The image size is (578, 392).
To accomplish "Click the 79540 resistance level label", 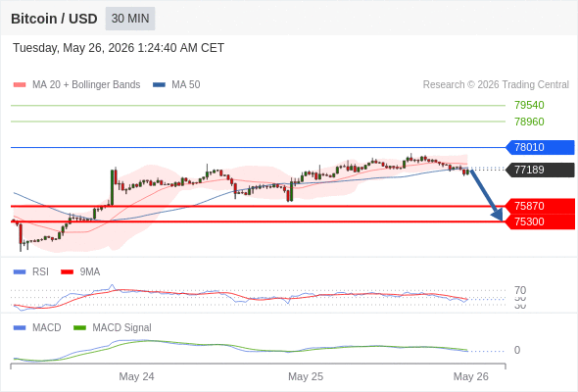I will tap(529, 105).
